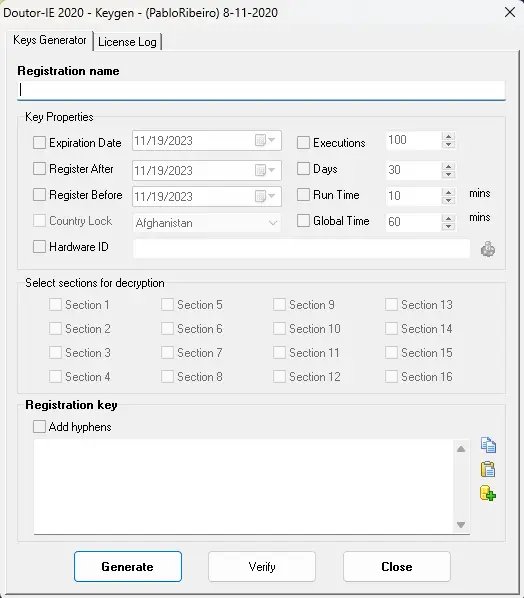524x598 pixels.
Task: Toggle the Global Time checkbox
Action: (303, 220)
